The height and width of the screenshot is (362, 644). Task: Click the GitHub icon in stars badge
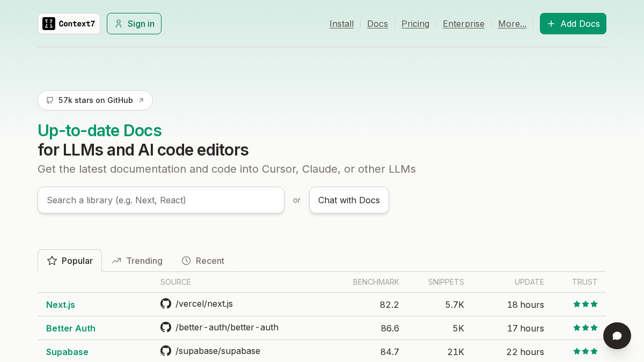50,100
